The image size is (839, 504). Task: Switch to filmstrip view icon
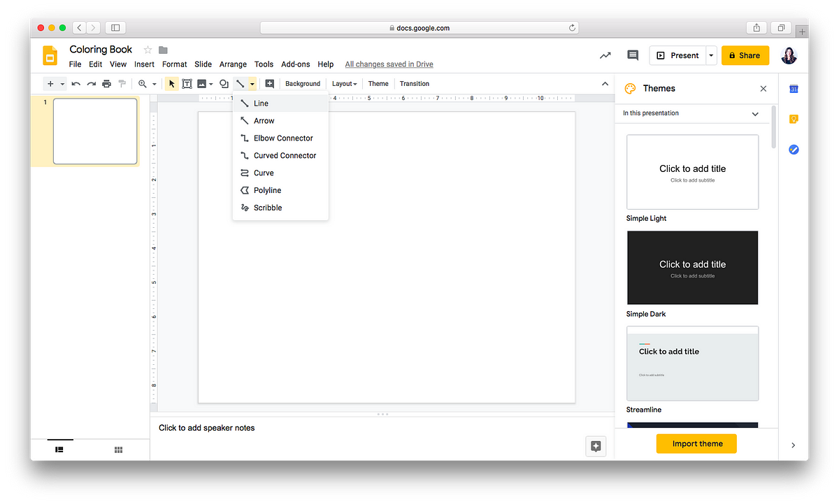[59, 449]
